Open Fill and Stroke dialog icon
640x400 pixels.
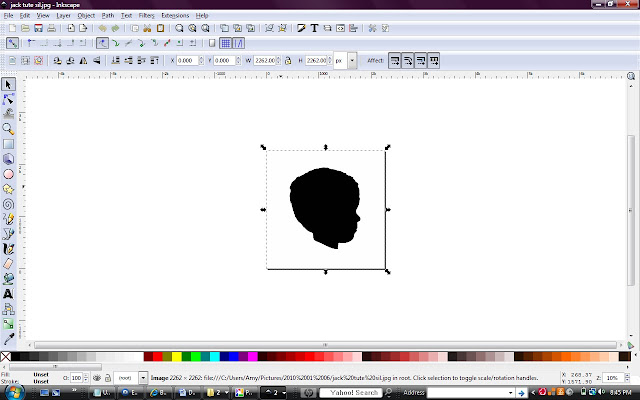tap(301, 28)
